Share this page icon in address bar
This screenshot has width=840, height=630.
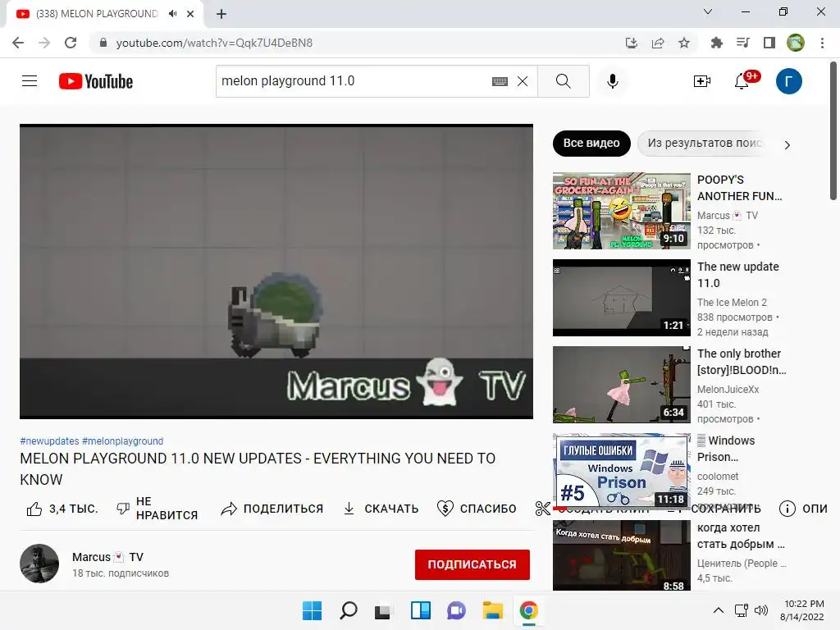click(x=658, y=43)
